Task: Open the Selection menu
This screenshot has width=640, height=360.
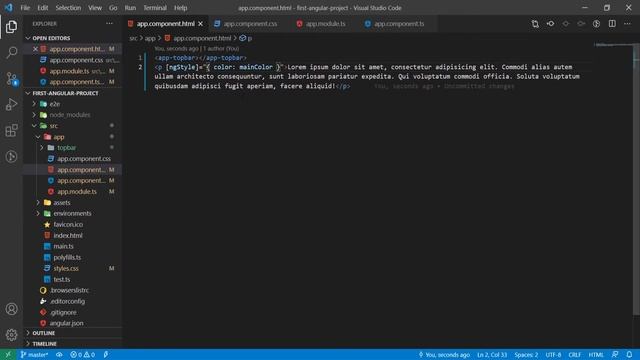Action: click(x=68, y=8)
